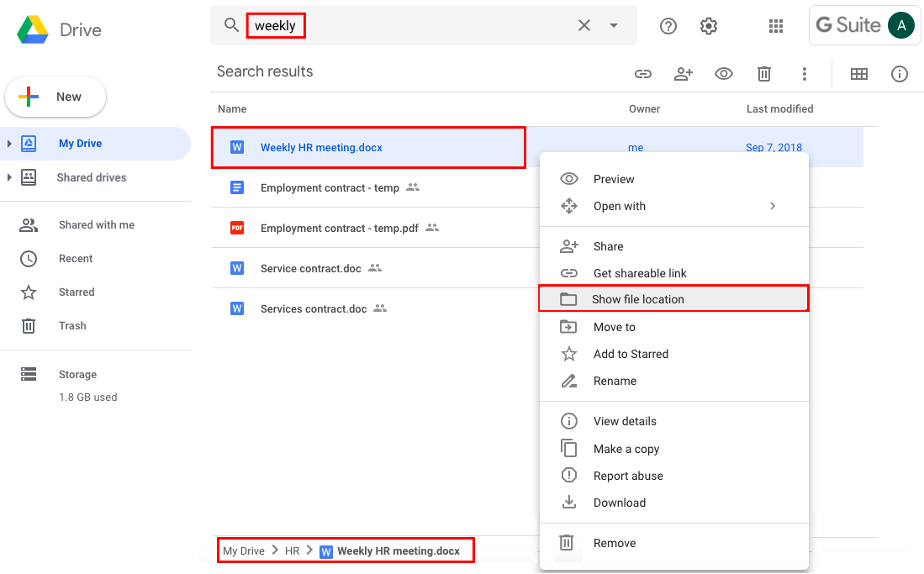Open the Help question mark icon
Screen dimensions: 924x574
[668, 26]
